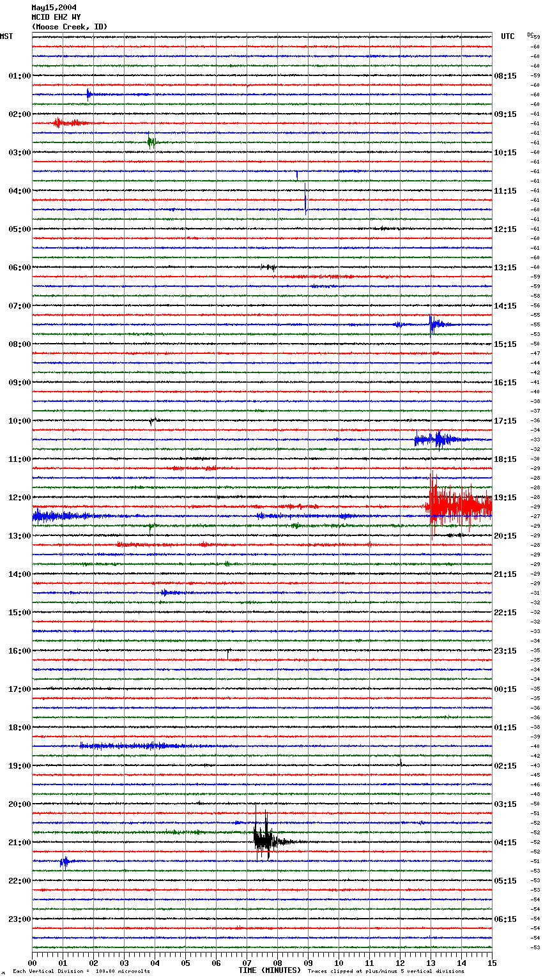Image resolution: width=543 pixels, height=980 pixels.
Task: Click the 04:15 UTC time label
Action: click(x=505, y=843)
